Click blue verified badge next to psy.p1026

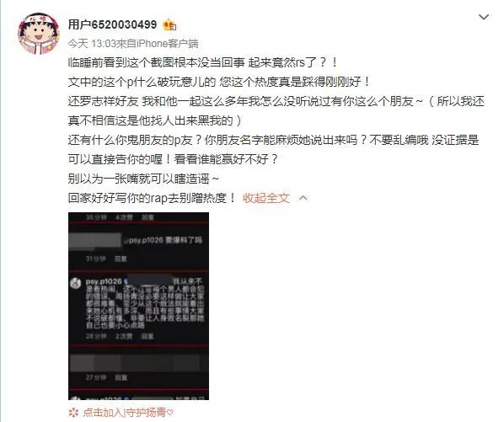(126, 281)
